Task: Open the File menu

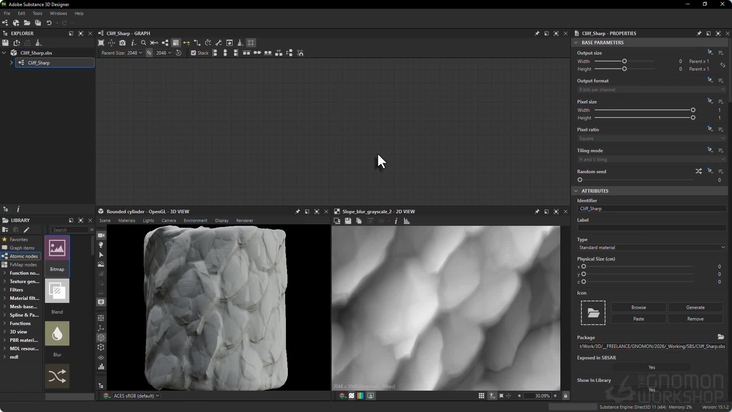Action: (x=7, y=14)
